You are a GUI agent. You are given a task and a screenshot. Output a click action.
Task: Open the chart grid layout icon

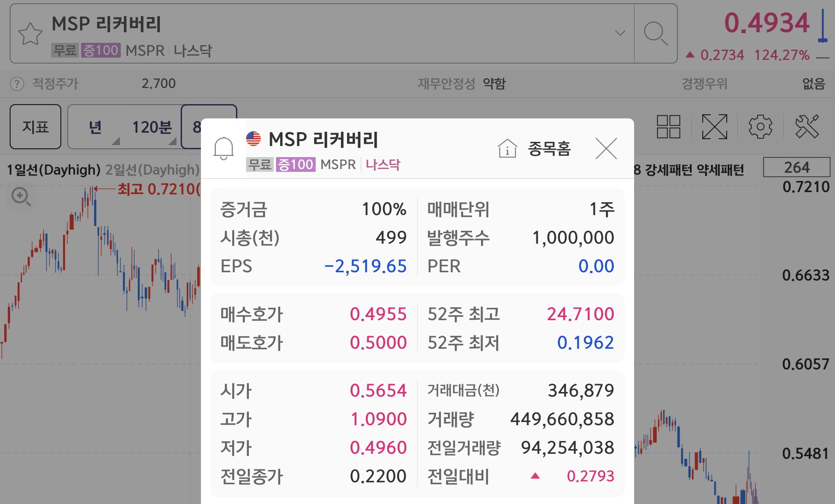click(669, 127)
